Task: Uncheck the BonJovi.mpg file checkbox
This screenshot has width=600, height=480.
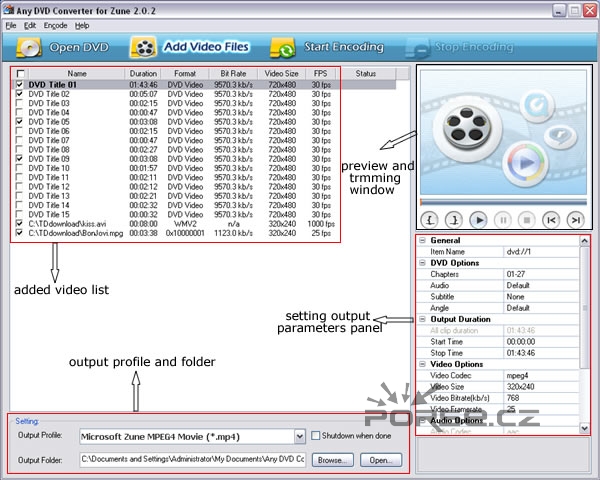Action: (19, 233)
